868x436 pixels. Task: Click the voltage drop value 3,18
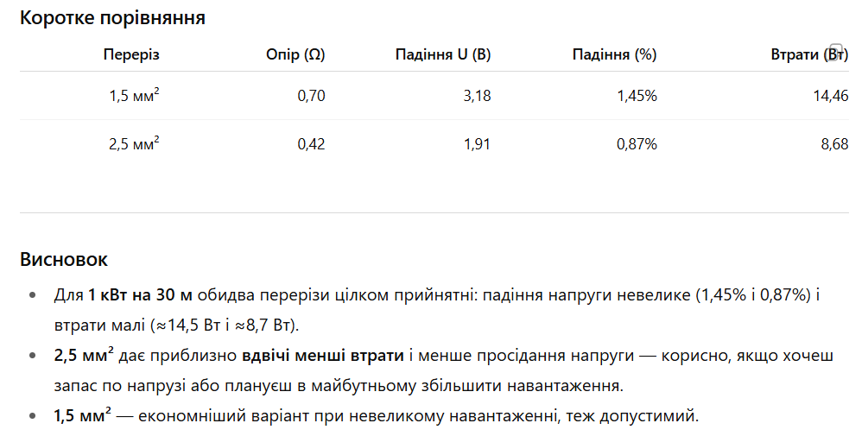(477, 96)
